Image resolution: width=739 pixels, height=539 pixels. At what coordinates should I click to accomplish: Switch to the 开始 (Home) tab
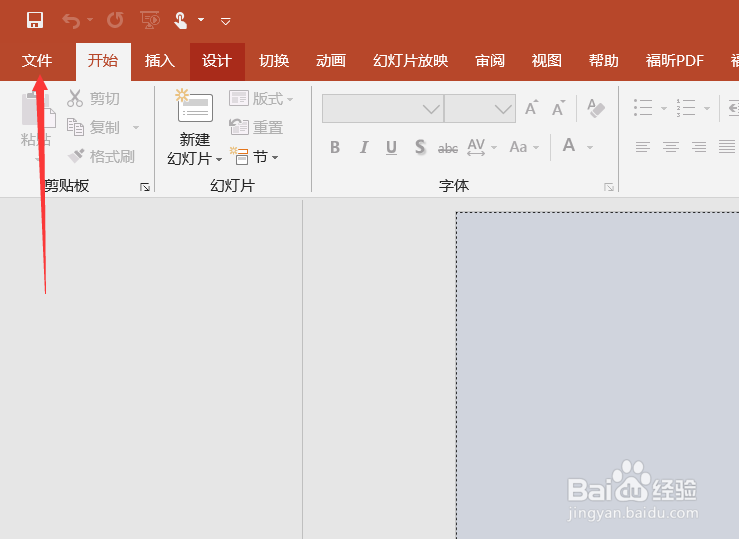(x=103, y=61)
